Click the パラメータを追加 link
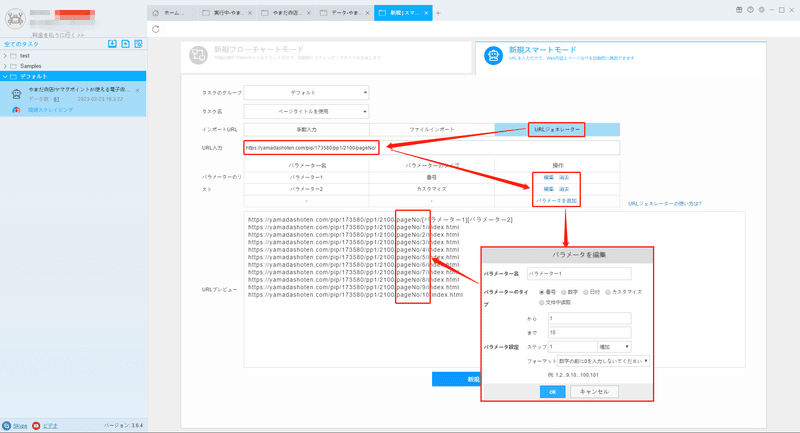 pyautogui.click(x=557, y=201)
